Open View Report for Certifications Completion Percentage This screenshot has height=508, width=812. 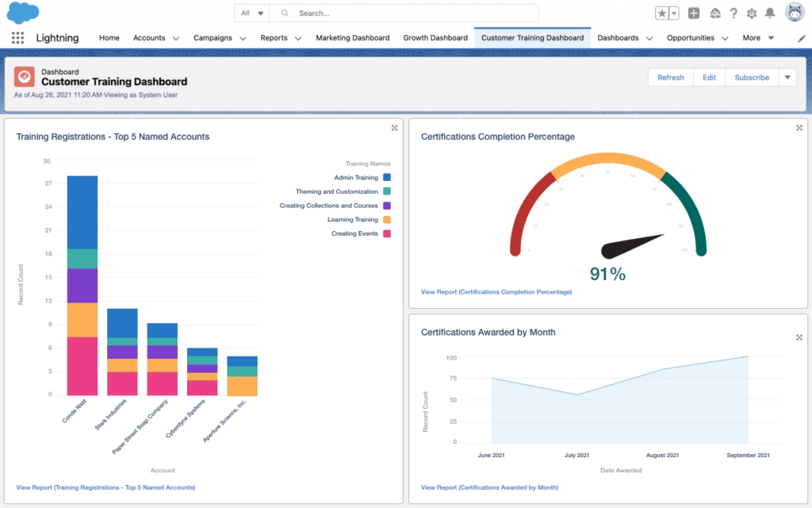(496, 292)
